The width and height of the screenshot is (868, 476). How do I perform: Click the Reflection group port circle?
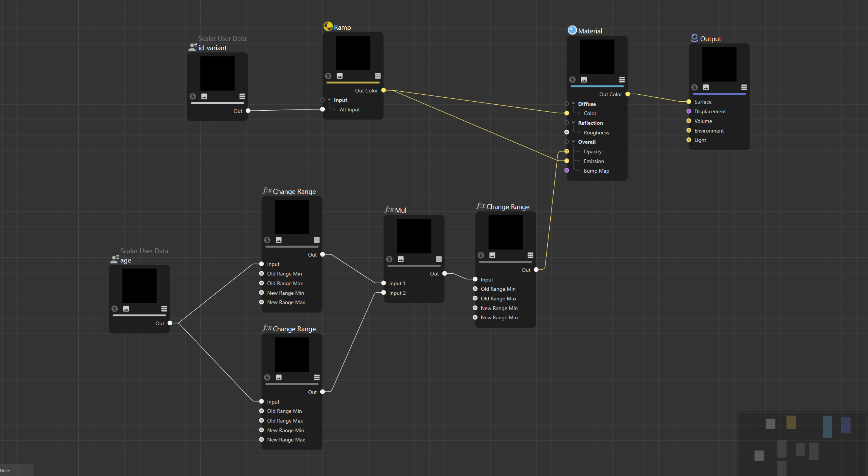coord(567,123)
